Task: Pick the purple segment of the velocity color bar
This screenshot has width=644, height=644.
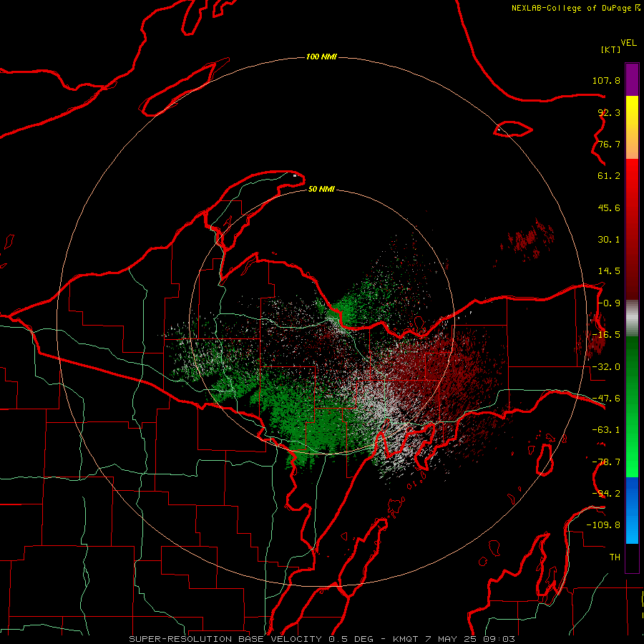Action: coord(632,79)
